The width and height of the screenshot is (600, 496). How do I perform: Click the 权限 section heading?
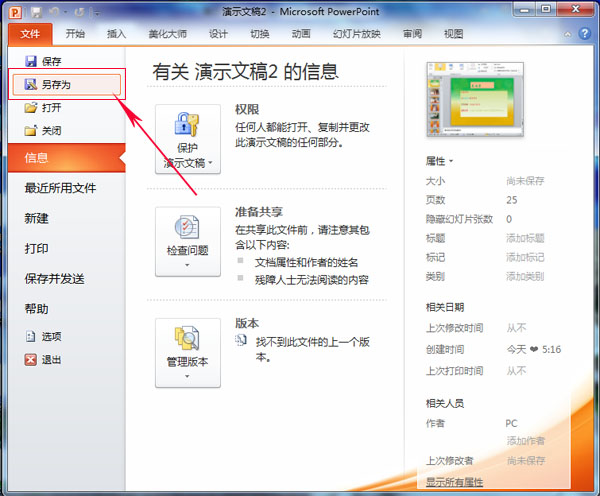coord(247,109)
